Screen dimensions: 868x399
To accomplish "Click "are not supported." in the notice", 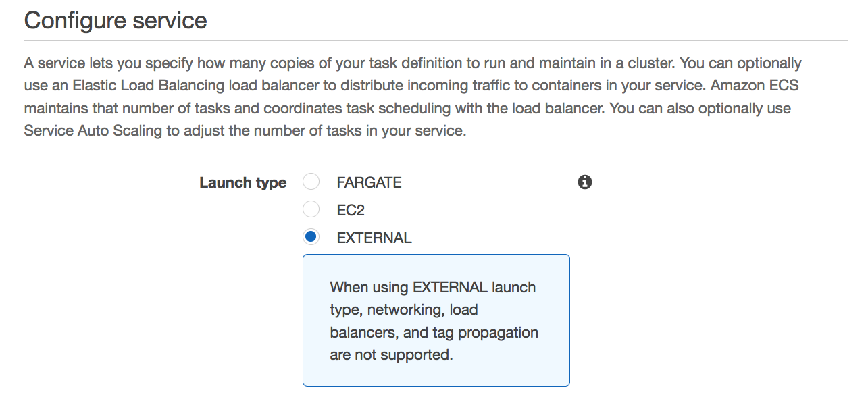I will (x=391, y=355).
